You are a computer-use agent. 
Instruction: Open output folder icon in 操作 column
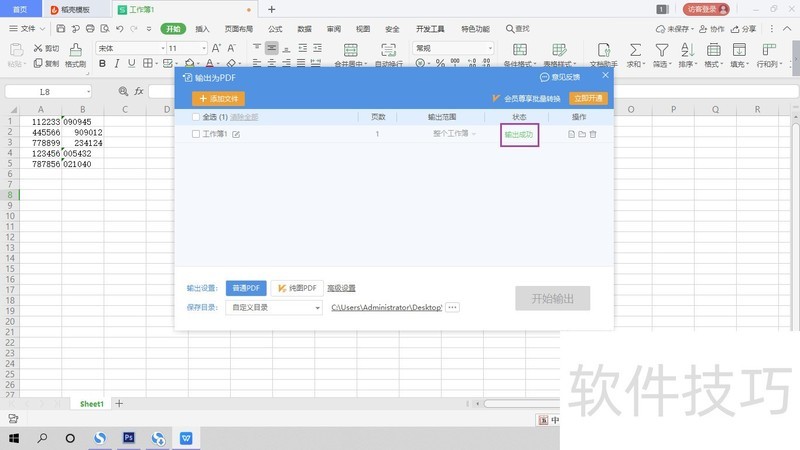pos(582,134)
